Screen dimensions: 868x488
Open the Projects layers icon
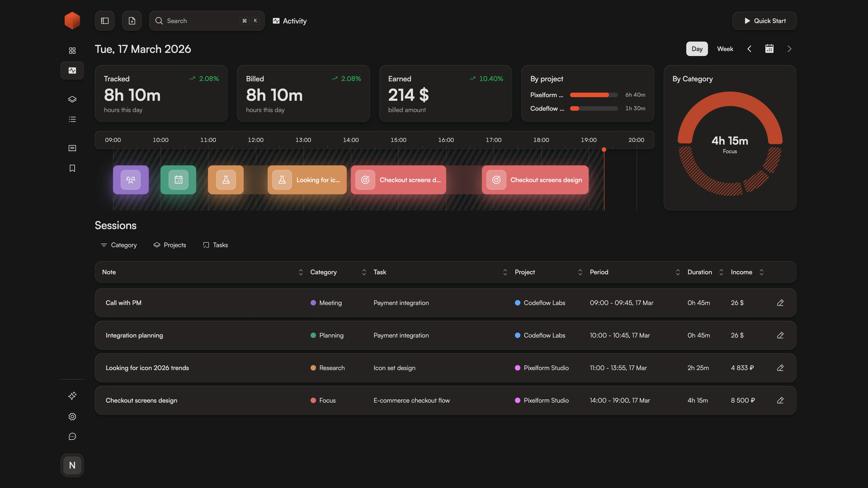pyautogui.click(x=72, y=99)
